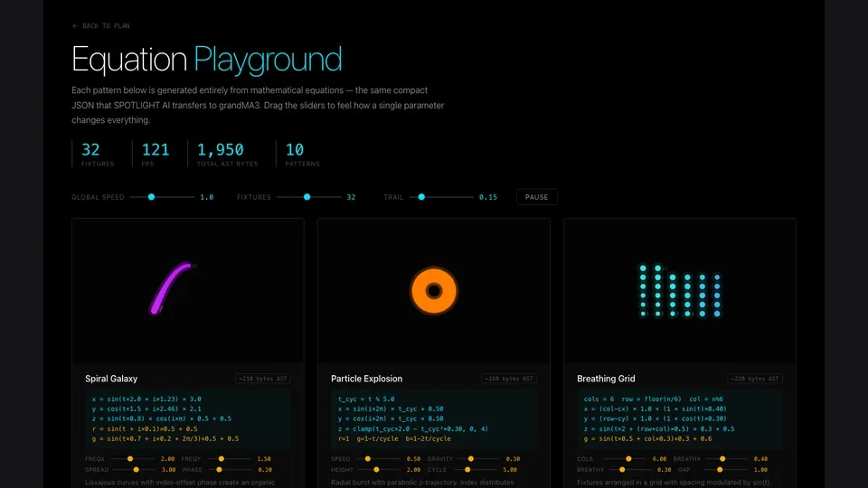Image resolution: width=868 pixels, height=488 pixels.
Task: Click the Global Speed value 1.0
Action: [206, 198]
